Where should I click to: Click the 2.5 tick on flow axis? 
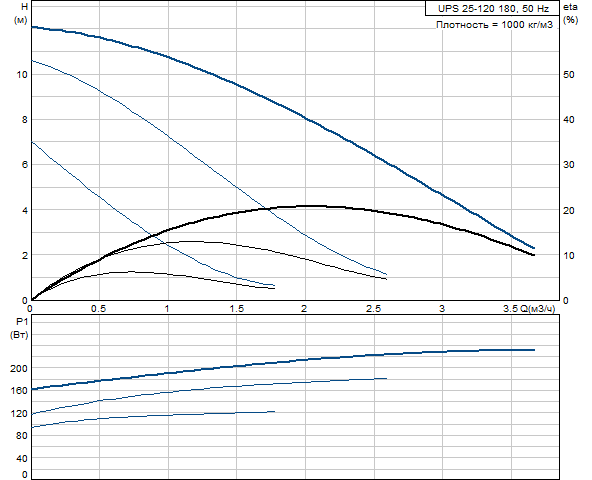click(x=373, y=309)
